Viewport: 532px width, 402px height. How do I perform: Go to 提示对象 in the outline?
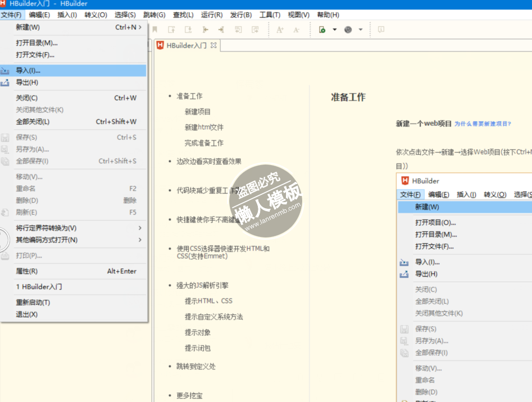198,332
